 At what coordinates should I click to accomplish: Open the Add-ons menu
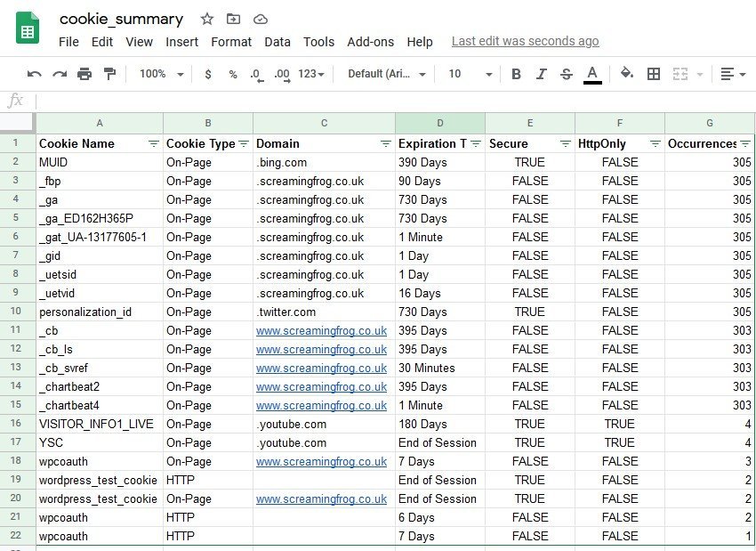click(x=370, y=42)
